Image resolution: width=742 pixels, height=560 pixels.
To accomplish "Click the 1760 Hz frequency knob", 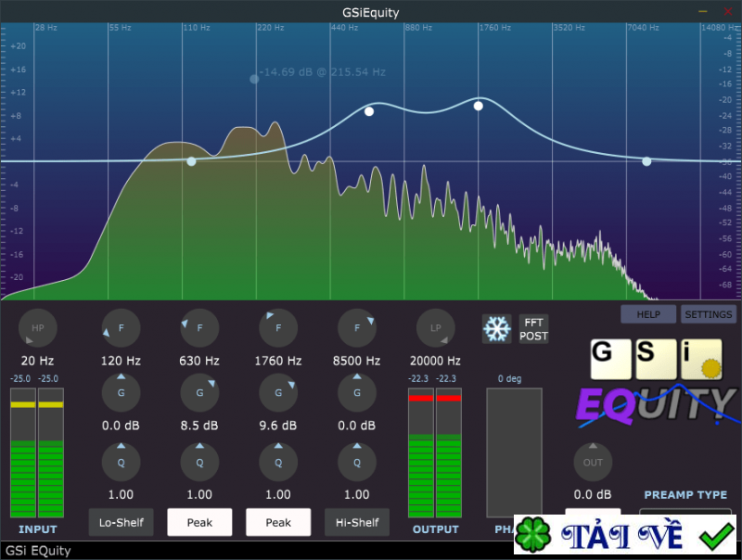I will pos(278,327).
